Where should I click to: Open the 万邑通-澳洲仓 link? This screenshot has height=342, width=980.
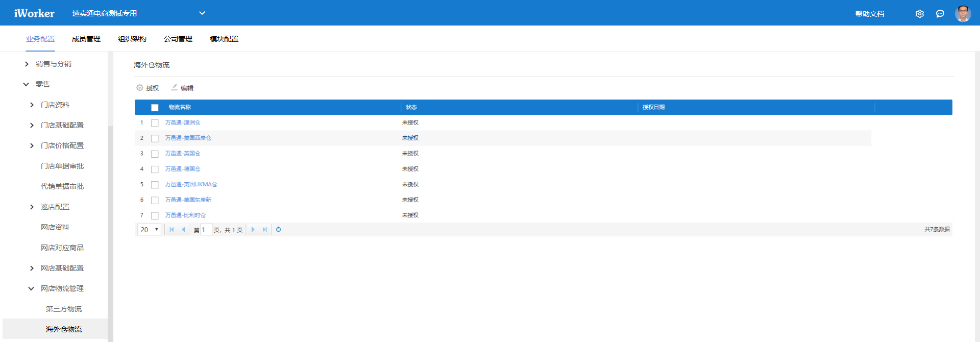click(x=183, y=123)
